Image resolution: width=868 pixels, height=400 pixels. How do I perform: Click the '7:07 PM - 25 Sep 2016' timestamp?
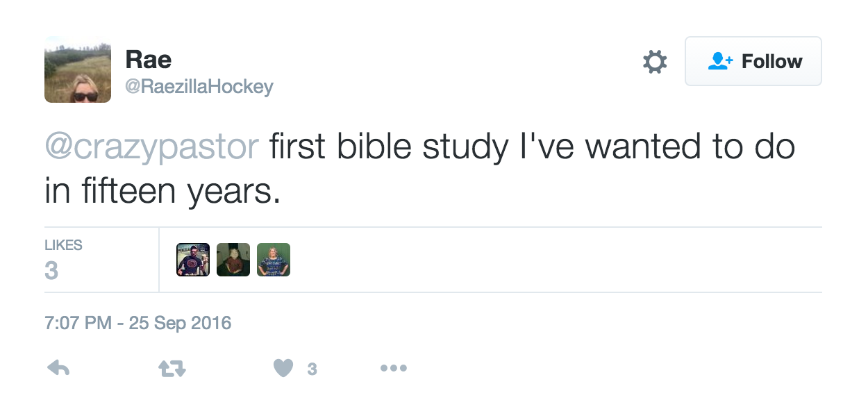click(137, 323)
